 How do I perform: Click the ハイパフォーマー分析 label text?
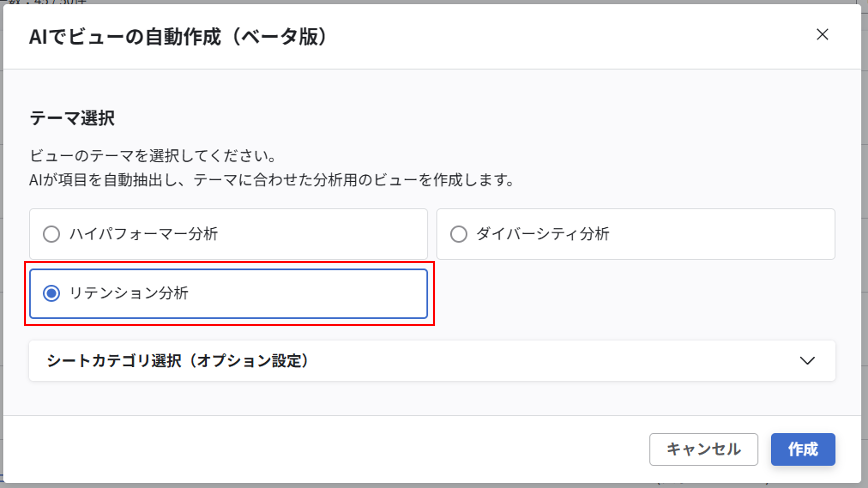[x=143, y=234]
